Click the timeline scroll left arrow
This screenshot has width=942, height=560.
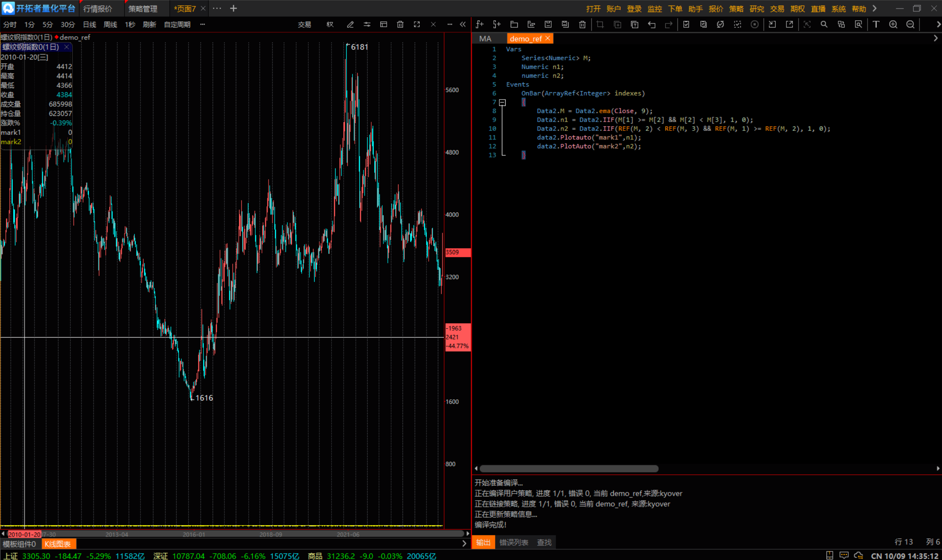pos(3,534)
